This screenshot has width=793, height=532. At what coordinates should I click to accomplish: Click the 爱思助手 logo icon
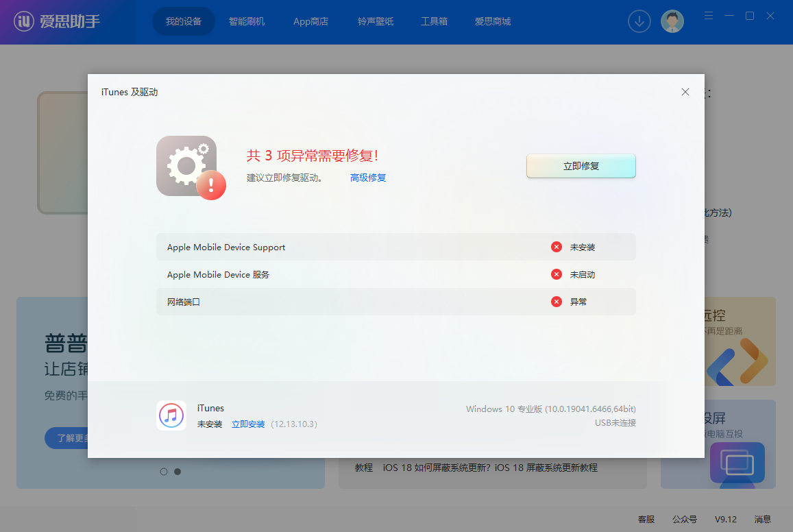24,21
